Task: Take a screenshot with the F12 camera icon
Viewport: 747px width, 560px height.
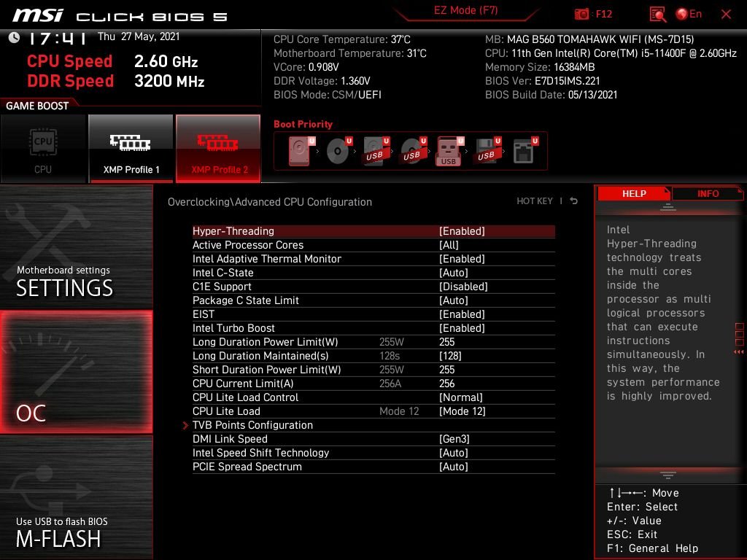Action: 581,14
